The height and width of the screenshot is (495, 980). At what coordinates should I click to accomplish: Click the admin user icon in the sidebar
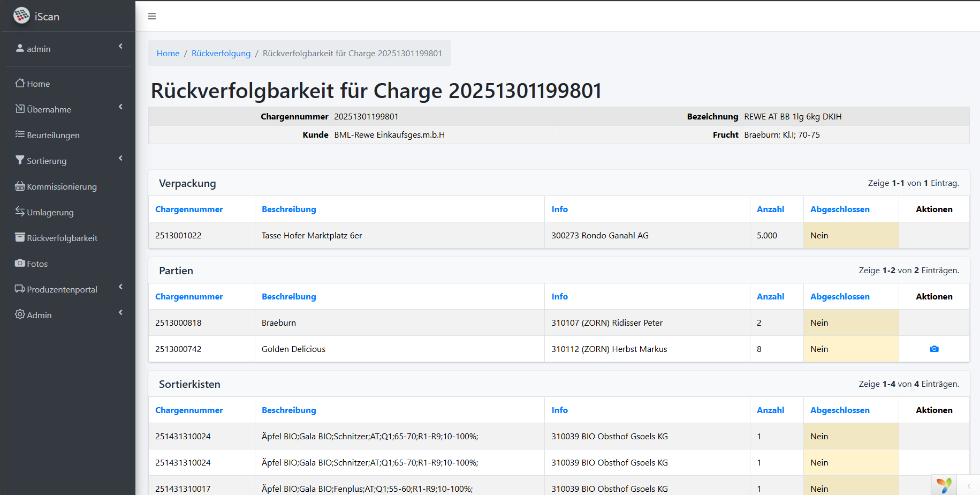[20, 49]
